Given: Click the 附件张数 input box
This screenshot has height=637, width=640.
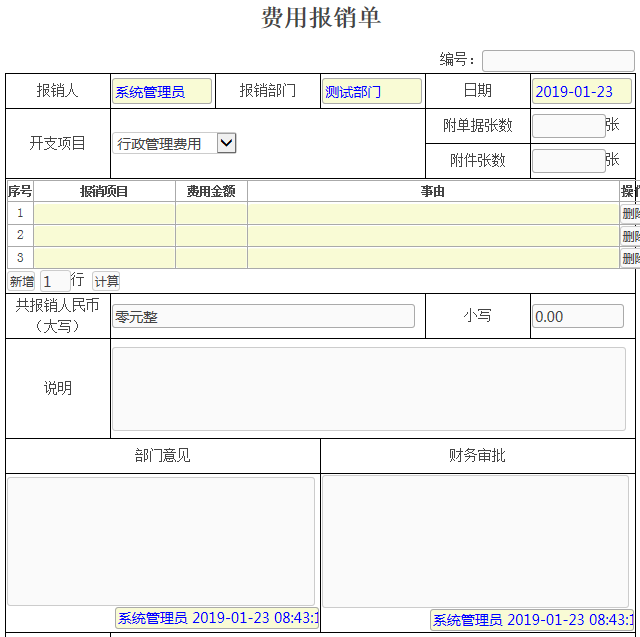Looking at the screenshot, I should pos(569,161).
